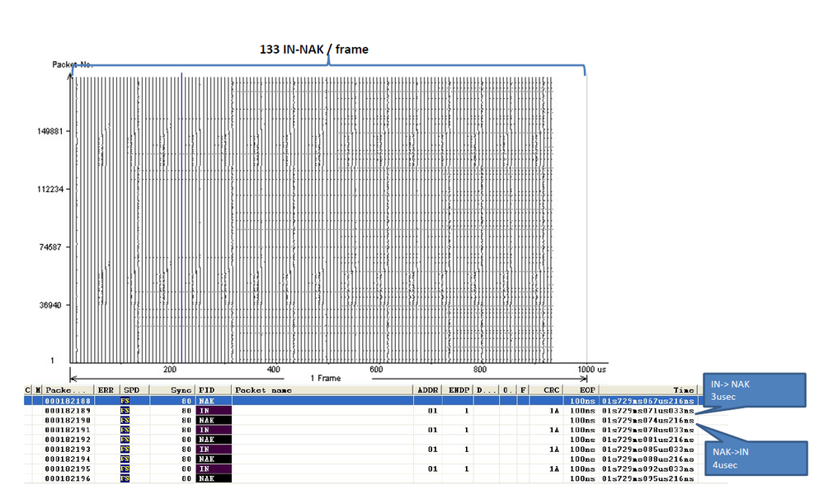824x504 pixels.
Task: Click the IN PID cell of packet 000182189
Action: pyautogui.click(x=214, y=411)
